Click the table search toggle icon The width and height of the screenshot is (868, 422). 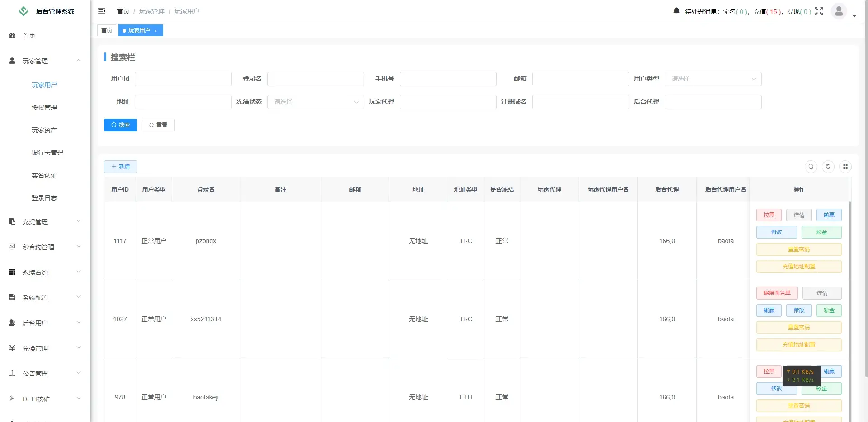pyautogui.click(x=811, y=167)
